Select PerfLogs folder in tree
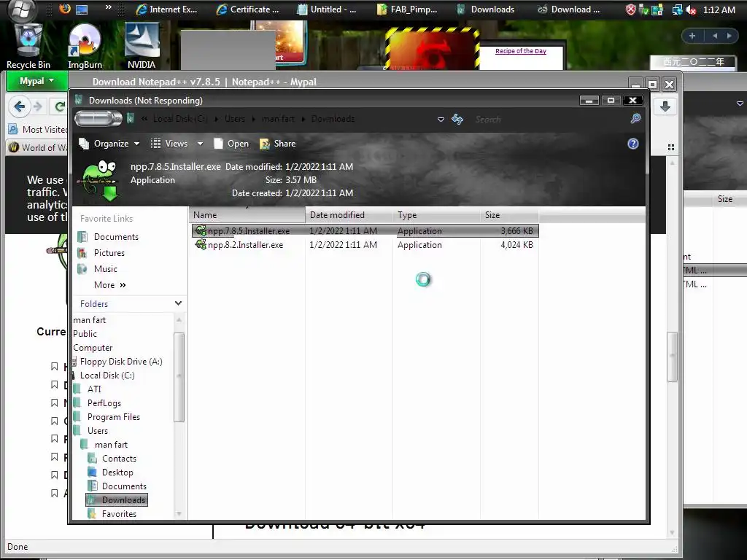747x560 pixels. point(98,402)
